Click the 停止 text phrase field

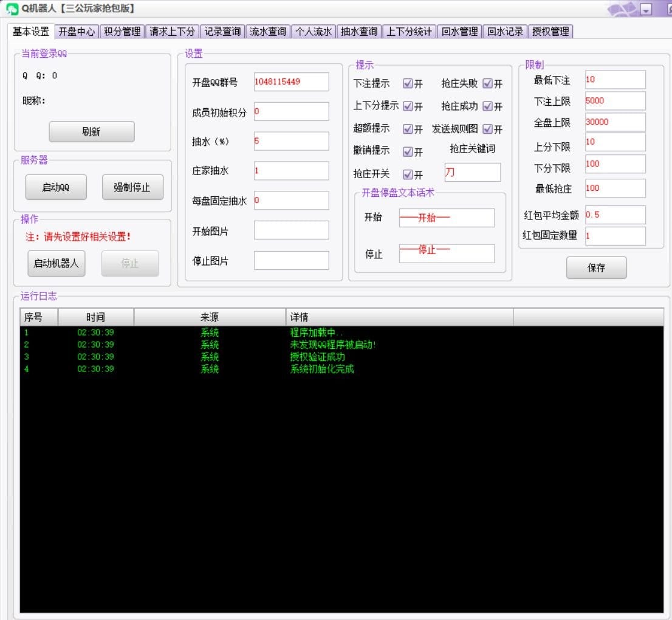tap(447, 253)
